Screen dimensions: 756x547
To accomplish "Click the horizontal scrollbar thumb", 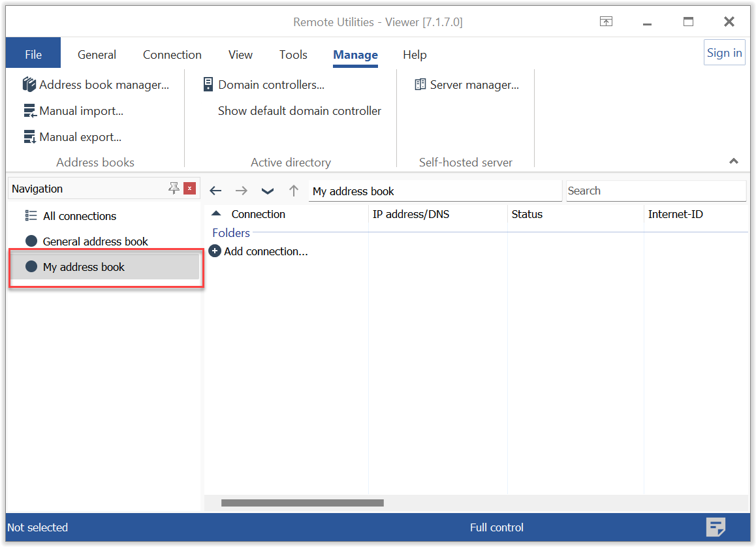I will pos(302,503).
